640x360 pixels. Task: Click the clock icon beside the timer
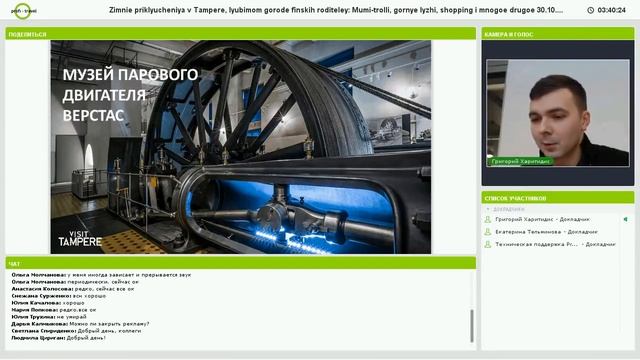pyautogui.click(x=590, y=10)
